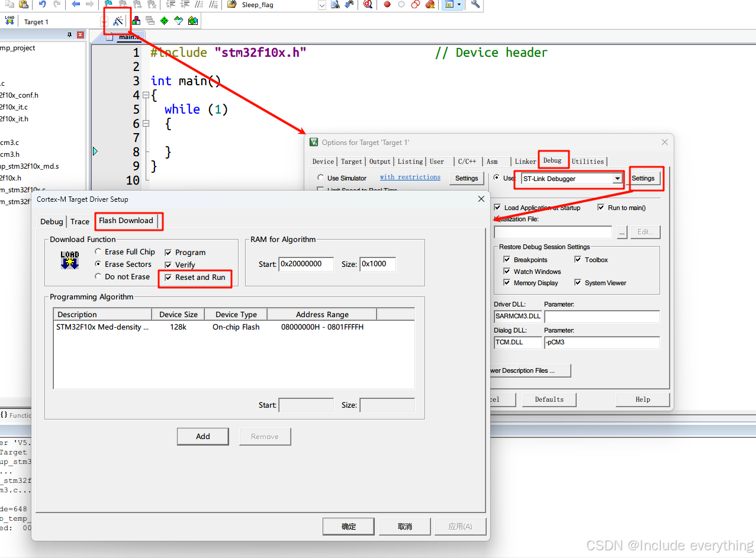
Task: Switch to Debug tab in Driver Setup
Action: point(52,222)
